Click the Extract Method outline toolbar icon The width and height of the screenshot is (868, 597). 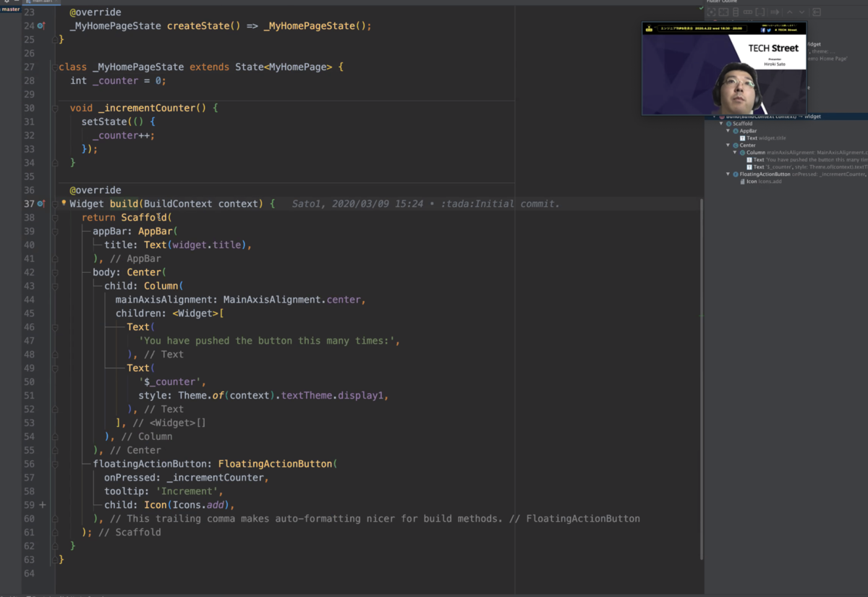pyautogui.click(x=775, y=12)
